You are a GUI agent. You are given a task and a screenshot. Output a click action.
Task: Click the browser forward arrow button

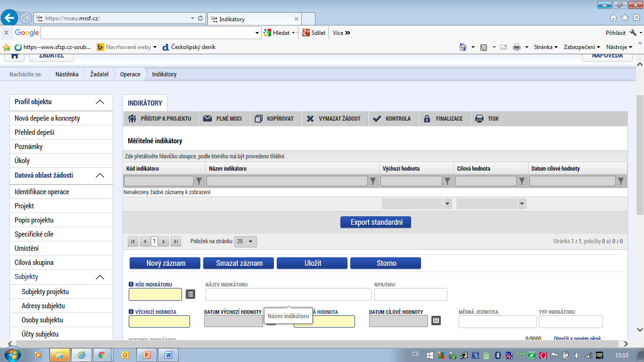pyautogui.click(x=26, y=18)
